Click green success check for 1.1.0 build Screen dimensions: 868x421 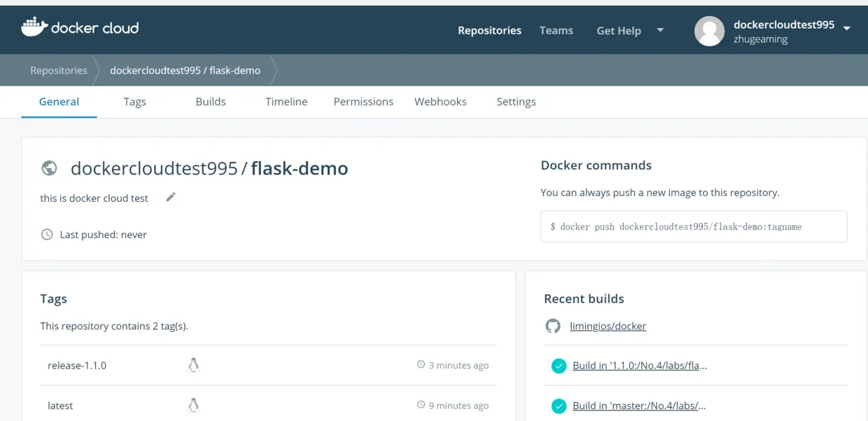[x=559, y=366]
